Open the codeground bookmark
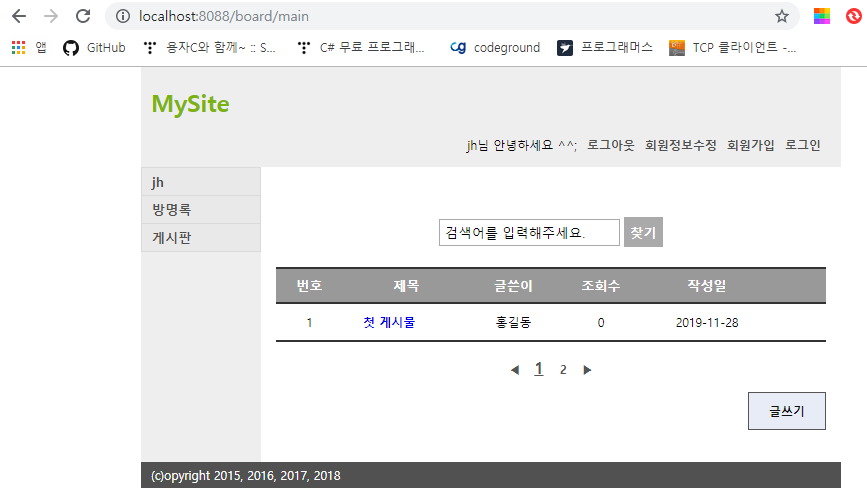 [x=495, y=48]
